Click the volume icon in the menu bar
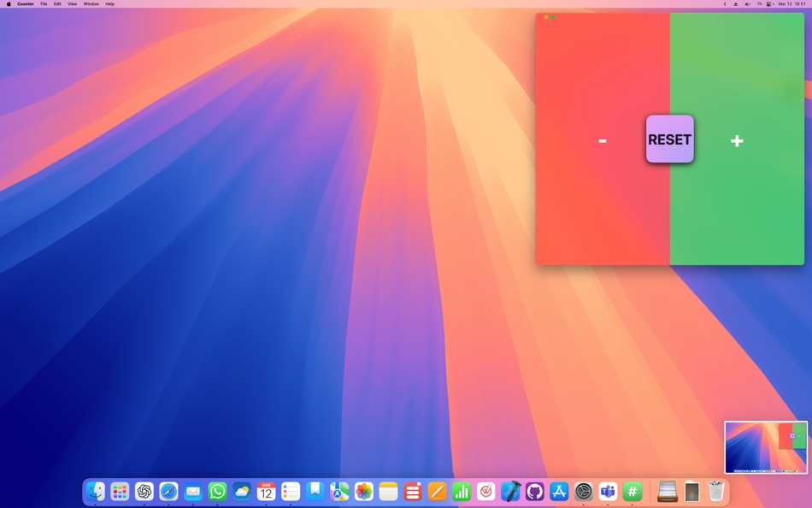 [x=747, y=3]
